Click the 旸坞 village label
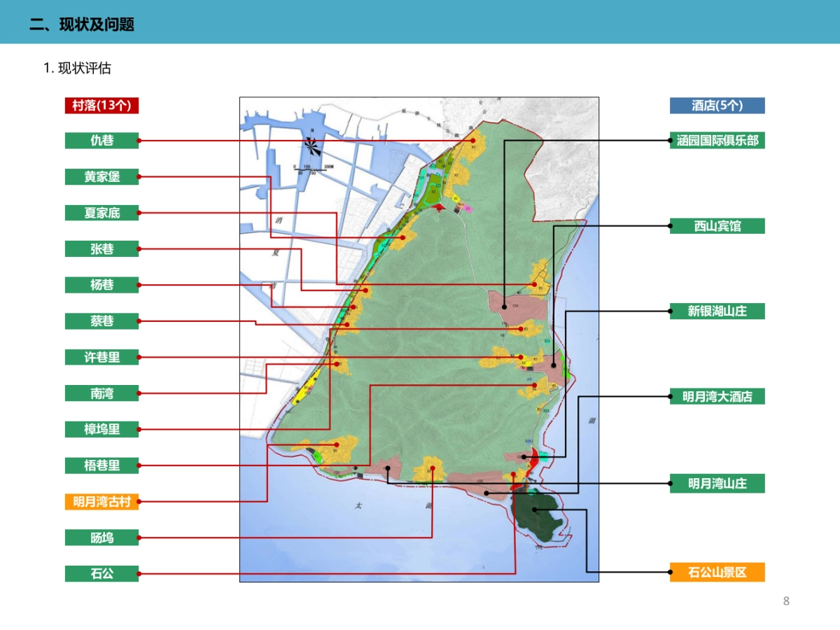Viewport: 840px width, 630px height. [x=102, y=538]
